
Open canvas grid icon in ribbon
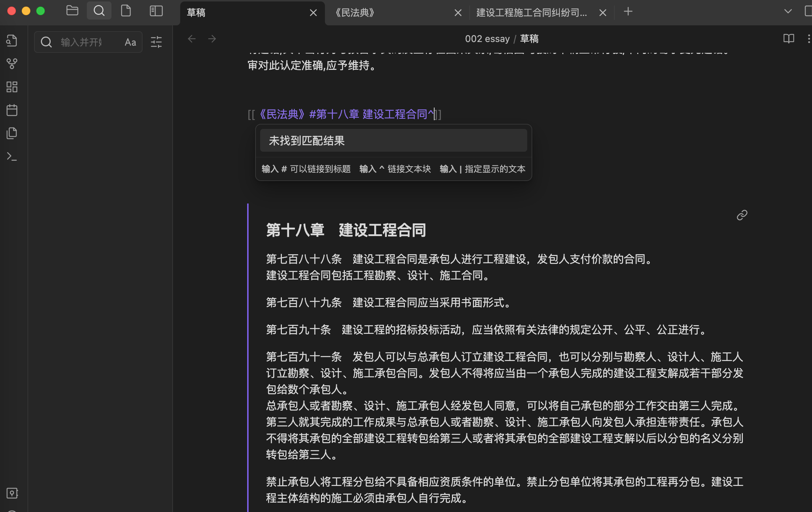pos(12,87)
